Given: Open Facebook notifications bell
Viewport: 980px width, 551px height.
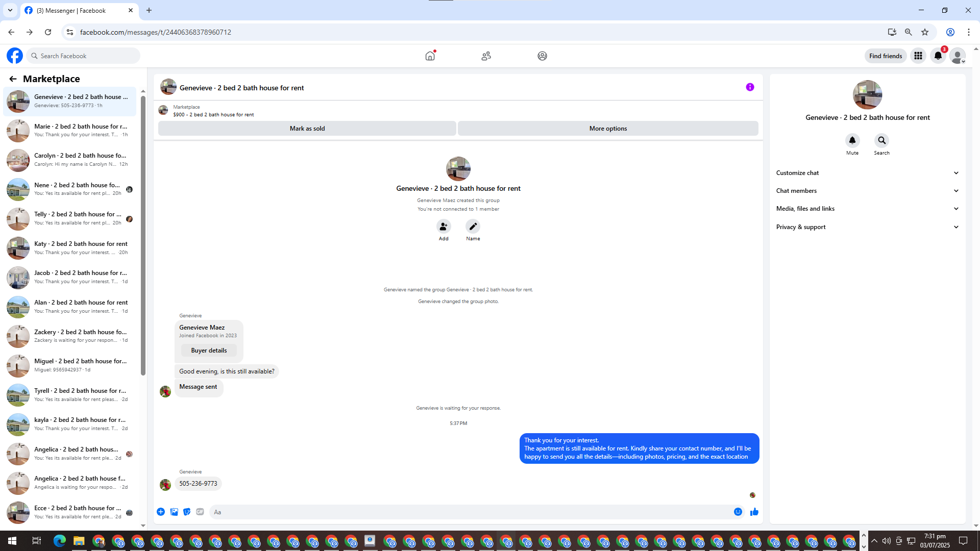Looking at the screenshot, I should click(x=938, y=56).
